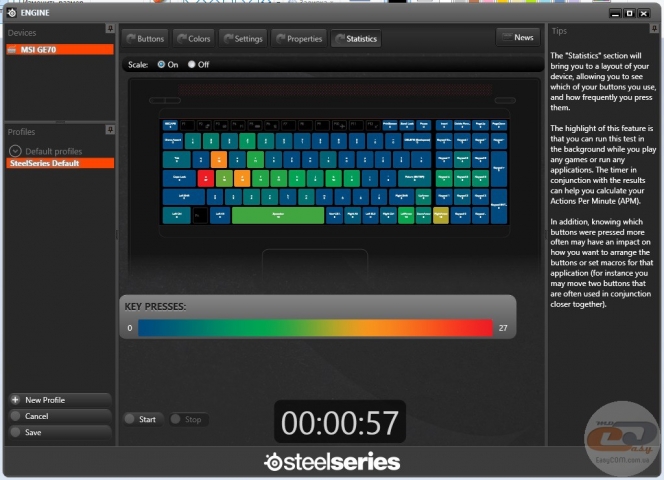Click the black Fn key on layout
This screenshot has height=480, width=664.
[200, 215]
